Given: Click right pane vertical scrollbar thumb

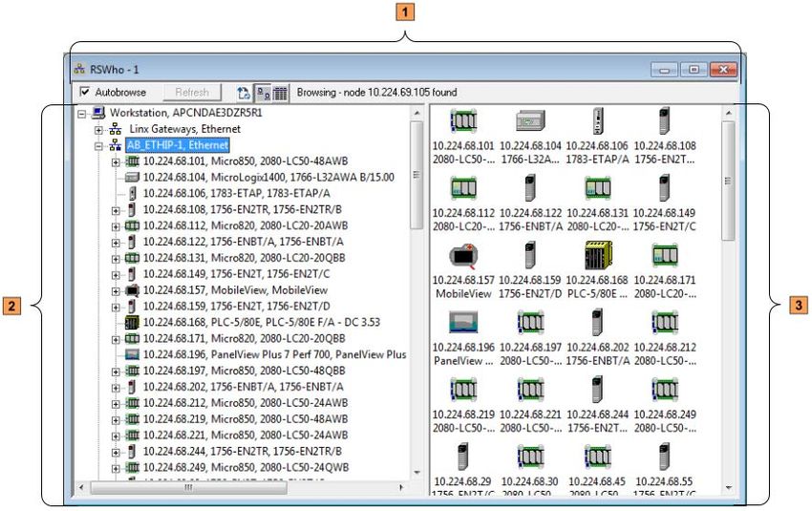Looking at the screenshot, I should [728, 181].
